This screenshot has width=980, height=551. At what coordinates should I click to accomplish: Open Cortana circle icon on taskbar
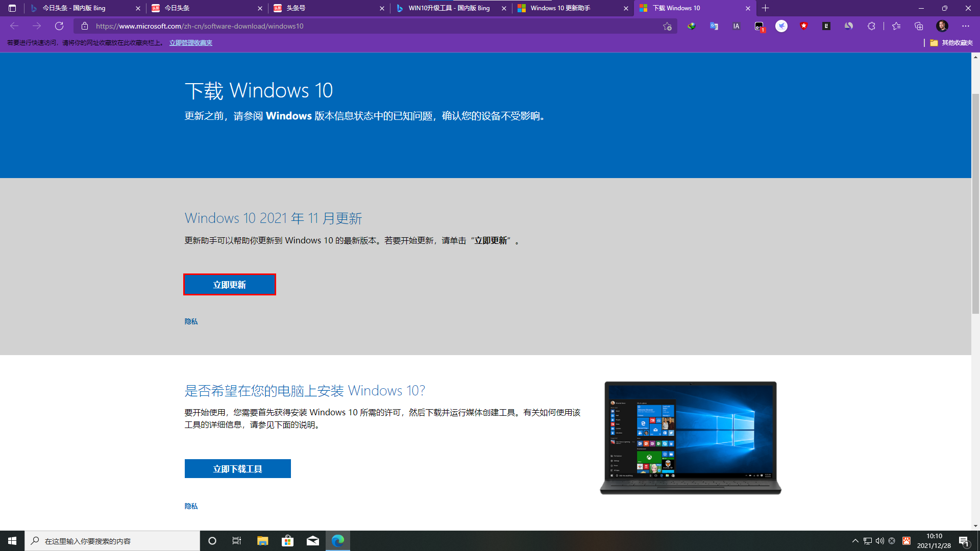coord(212,541)
